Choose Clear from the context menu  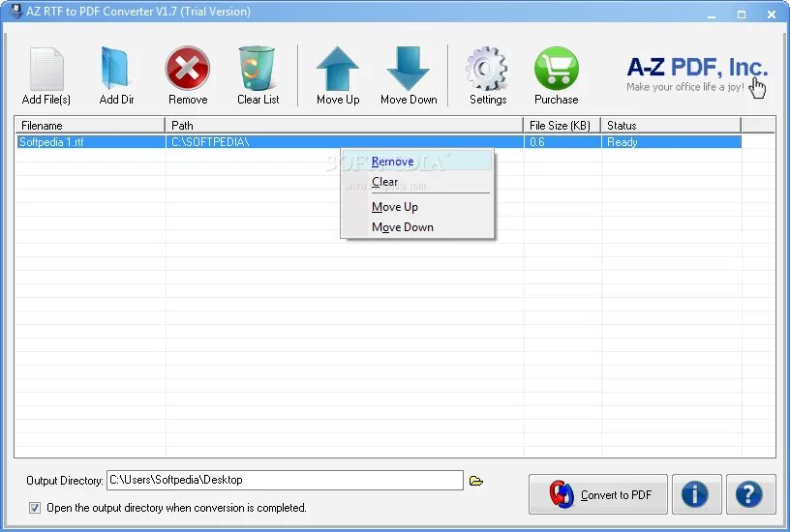pyautogui.click(x=417, y=182)
